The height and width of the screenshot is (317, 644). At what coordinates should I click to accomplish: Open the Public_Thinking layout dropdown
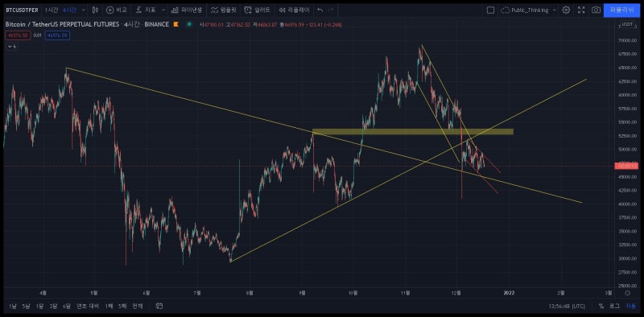[x=529, y=10]
